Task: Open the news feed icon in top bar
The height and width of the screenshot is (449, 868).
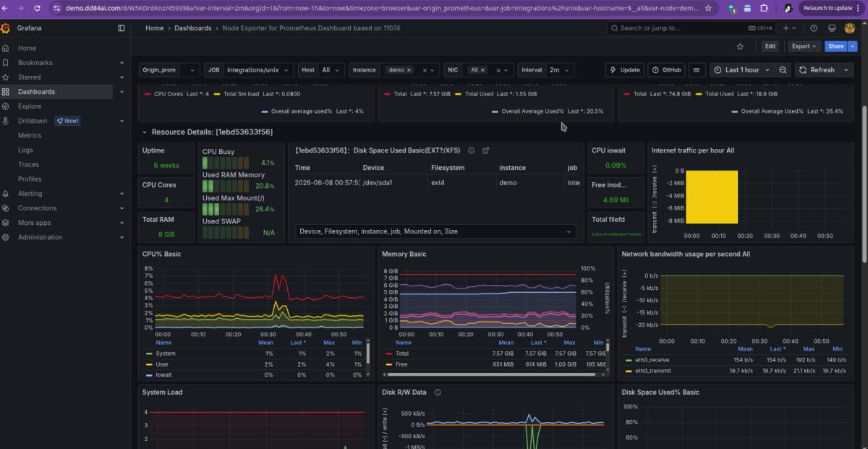Action: coord(832,28)
